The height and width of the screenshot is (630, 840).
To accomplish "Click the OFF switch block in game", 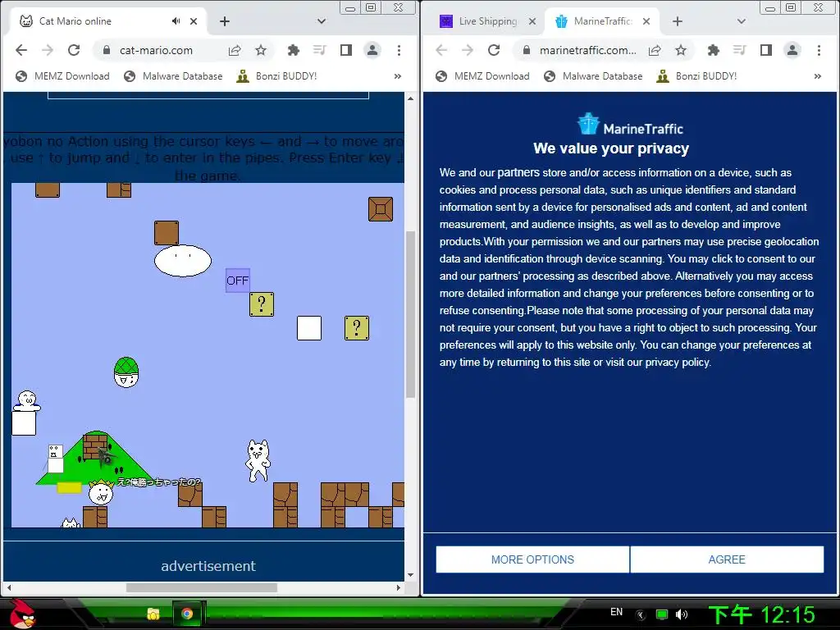I will click(x=238, y=281).
